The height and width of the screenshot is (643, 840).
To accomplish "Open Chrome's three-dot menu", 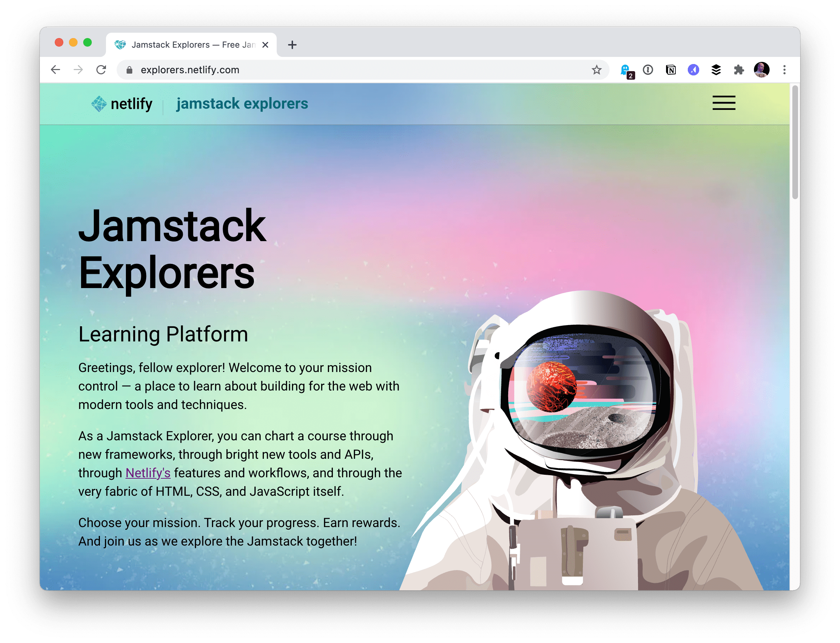I will point(784,70).
